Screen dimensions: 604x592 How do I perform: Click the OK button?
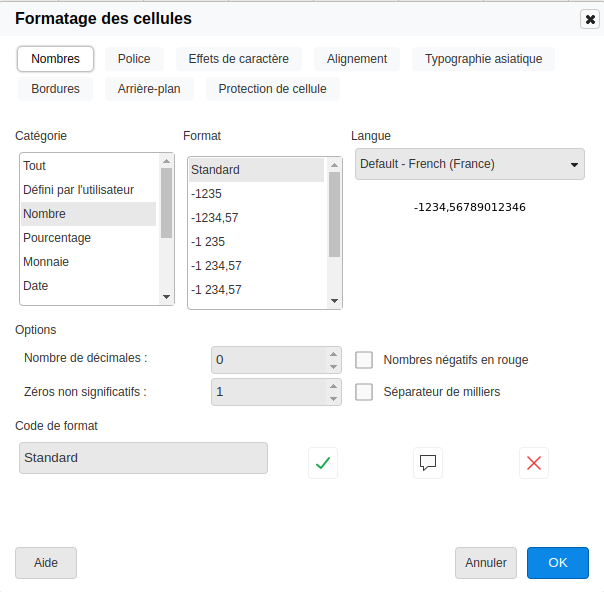tap(557, 563)
